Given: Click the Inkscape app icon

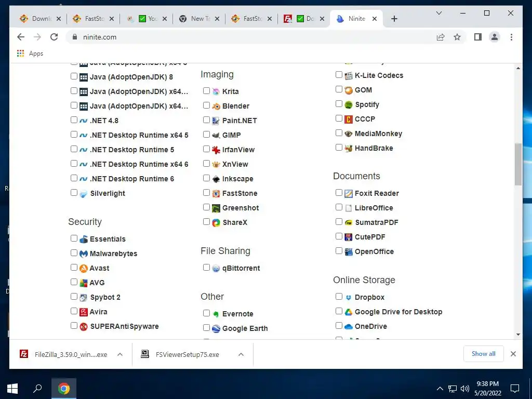Looking at the screenshot, I should click(x=216, y=179).
